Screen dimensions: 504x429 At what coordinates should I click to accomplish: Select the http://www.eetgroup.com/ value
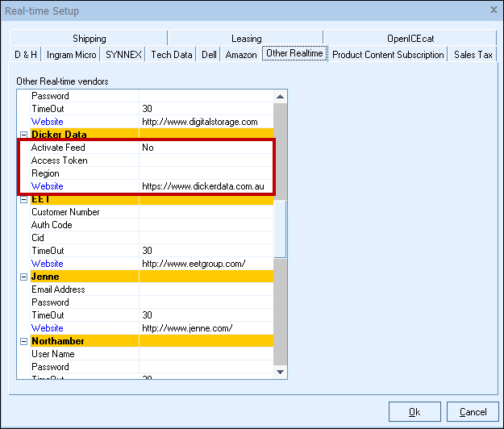194,264
